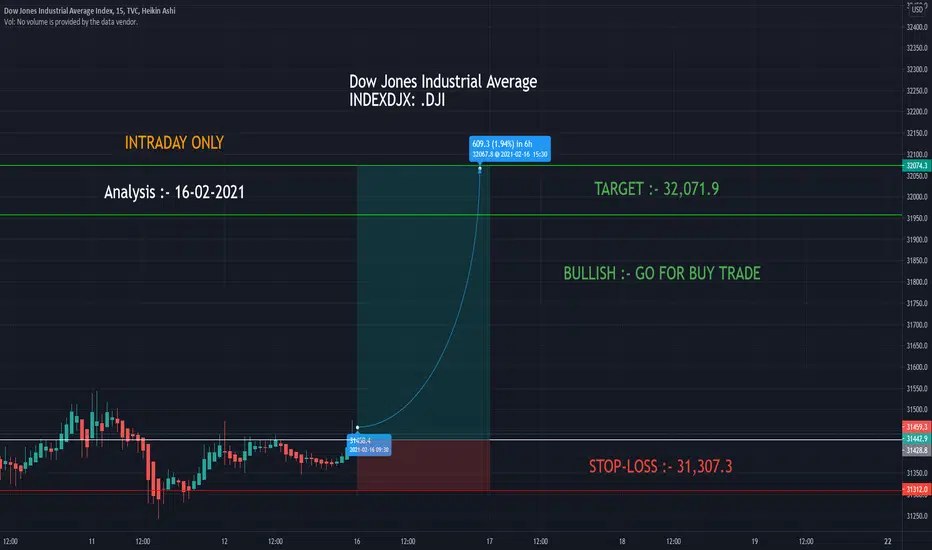Click the blue entry label dated 2021-02-16 09:30

pos(369,445)
